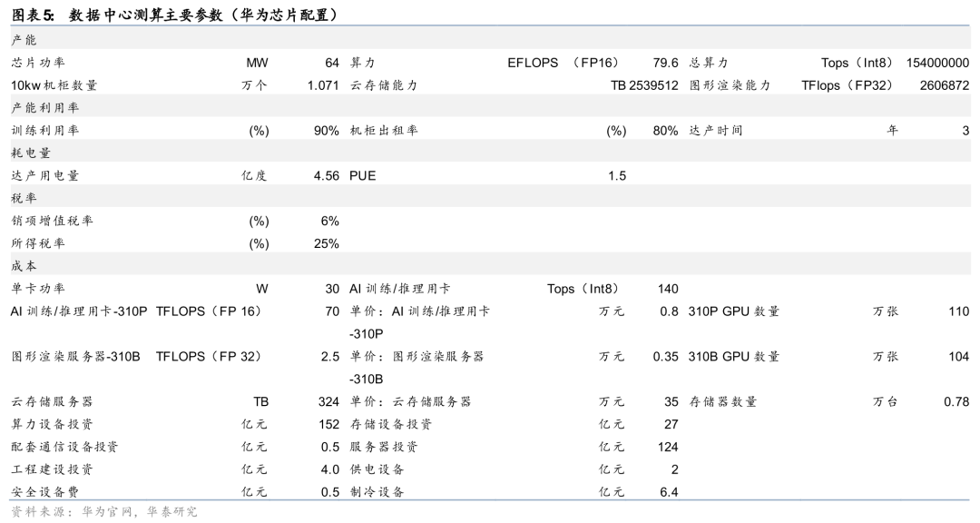The image size is (980, 523).
Task: Select the 90% training utilization value
Action: 326,130
